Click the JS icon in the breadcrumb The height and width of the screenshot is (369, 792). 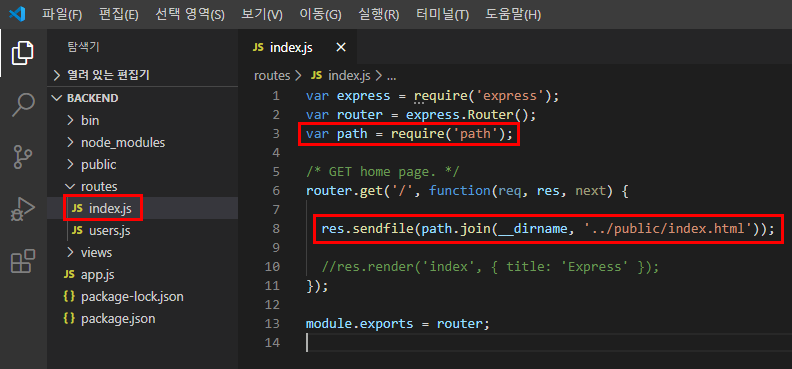coord(317,76)
